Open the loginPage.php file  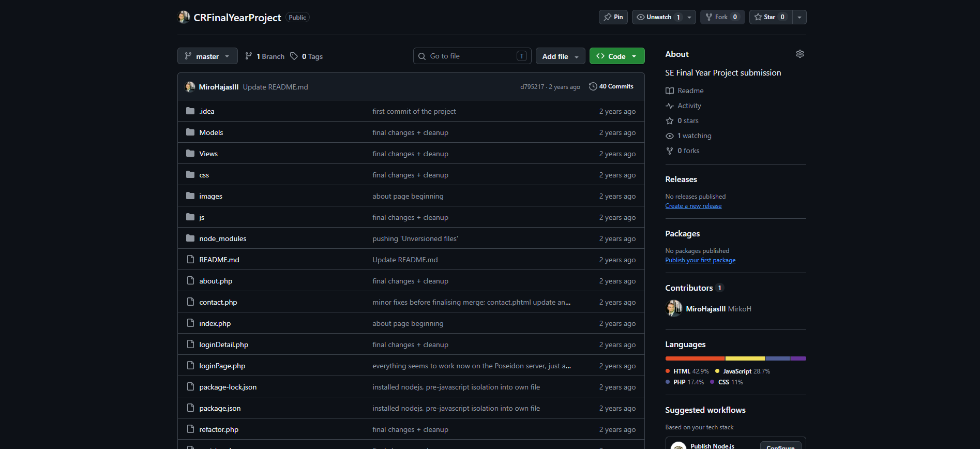coord(222,366)
